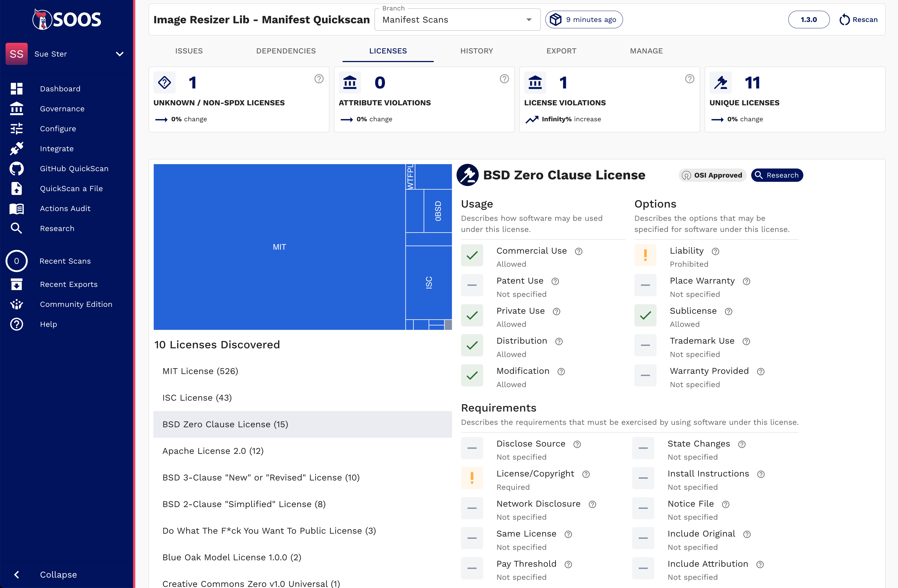
Task: Click the GitHub QuickScan octocat icon
Action: tap(16, 169)
